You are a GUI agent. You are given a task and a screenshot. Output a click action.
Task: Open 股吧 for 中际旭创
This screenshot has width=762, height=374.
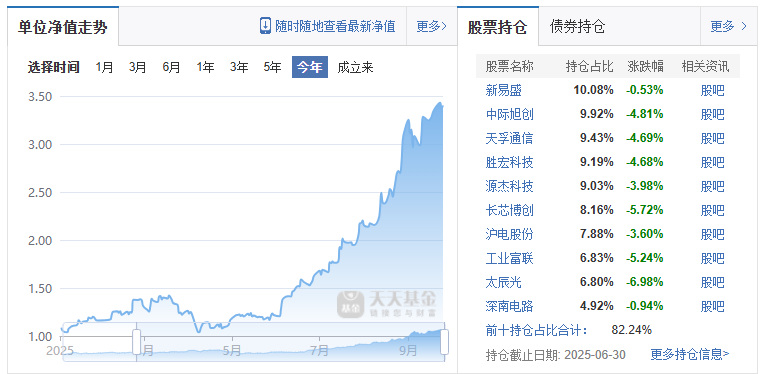(712, 114)
